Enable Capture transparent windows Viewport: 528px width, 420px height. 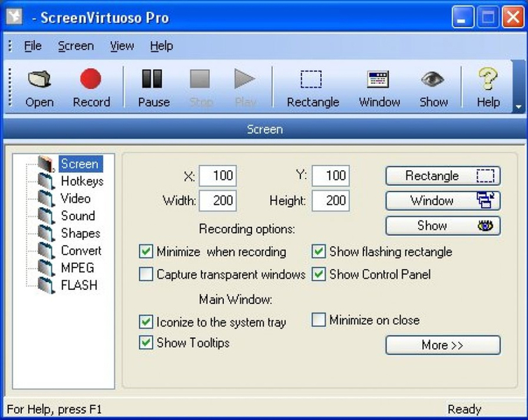(x=146, y=274)
